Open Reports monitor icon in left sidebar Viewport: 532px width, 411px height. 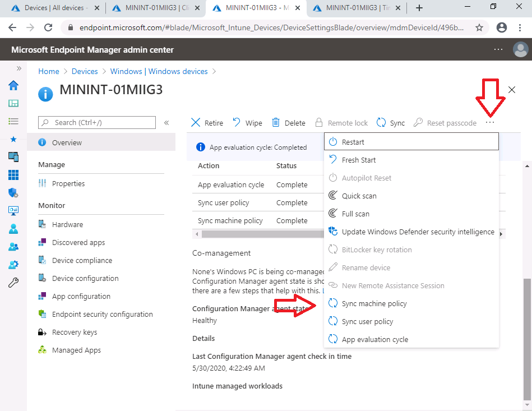[13, 211]
